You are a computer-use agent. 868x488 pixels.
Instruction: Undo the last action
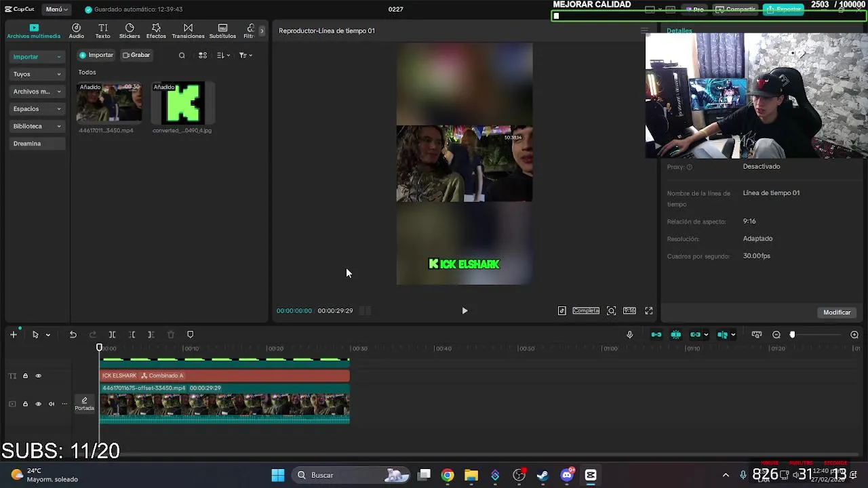click(x=73, y=335)
